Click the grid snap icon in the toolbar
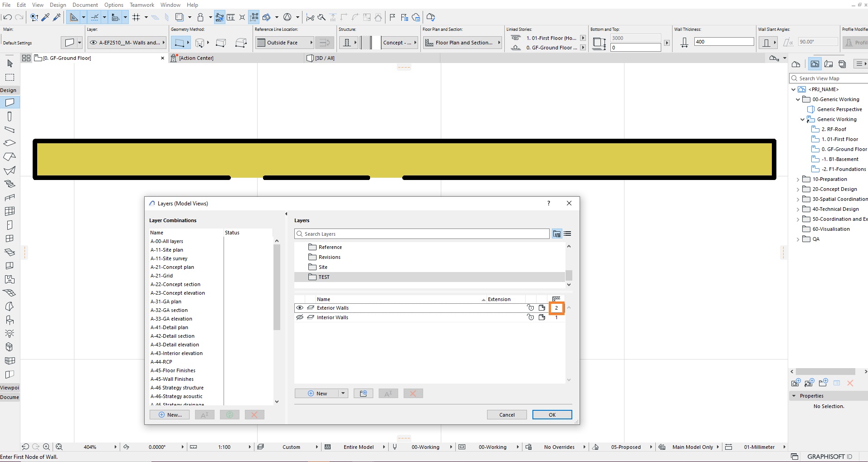 point(136,17)
